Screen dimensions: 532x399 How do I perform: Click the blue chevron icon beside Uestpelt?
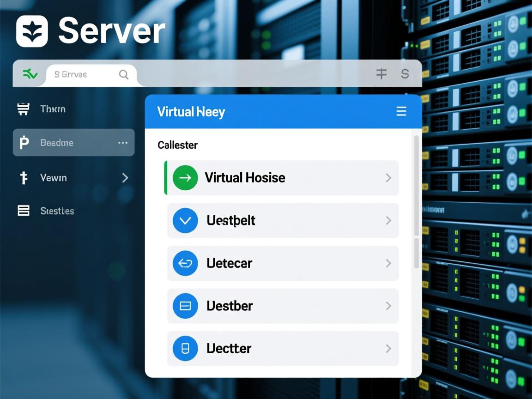coord(185,220)
